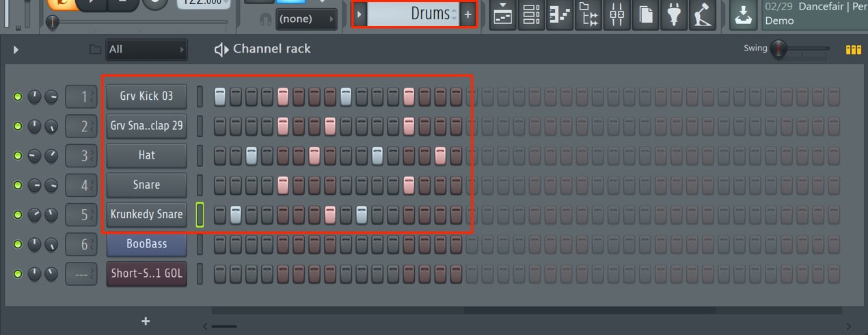Add new pattern with plus beside Drums
Viewport: 868px width, 335px height.
(467, 14)
